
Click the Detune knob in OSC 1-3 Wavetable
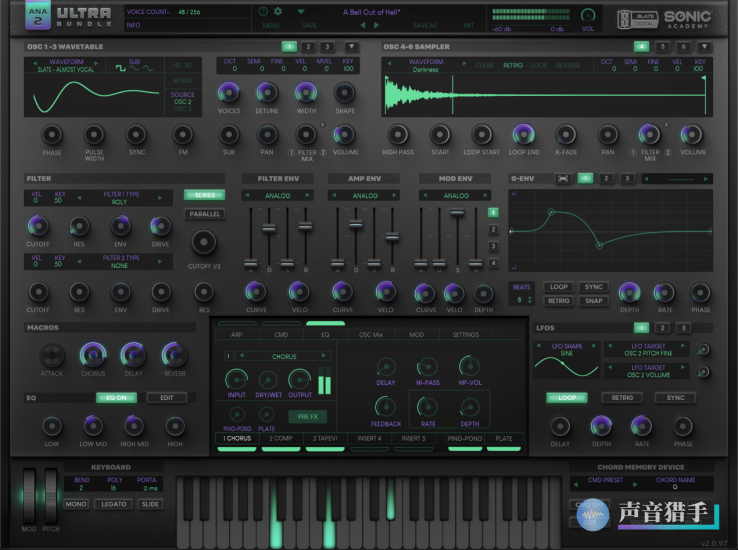coord(267,92)
